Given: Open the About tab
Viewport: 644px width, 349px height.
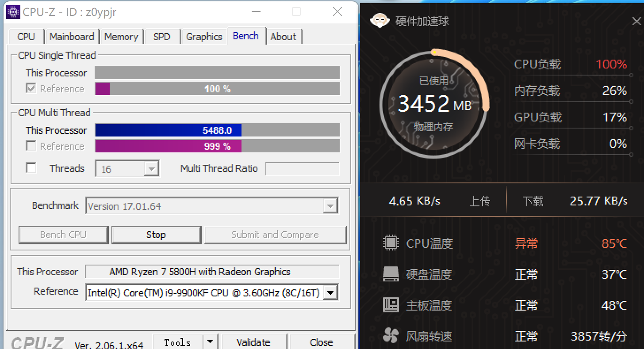Looking at the screenshot, I should click(283, 37).
